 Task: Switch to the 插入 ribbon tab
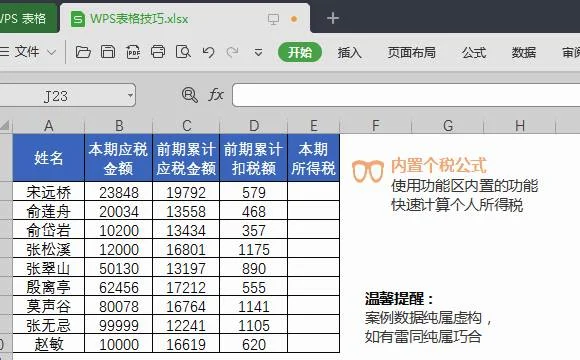349,53
